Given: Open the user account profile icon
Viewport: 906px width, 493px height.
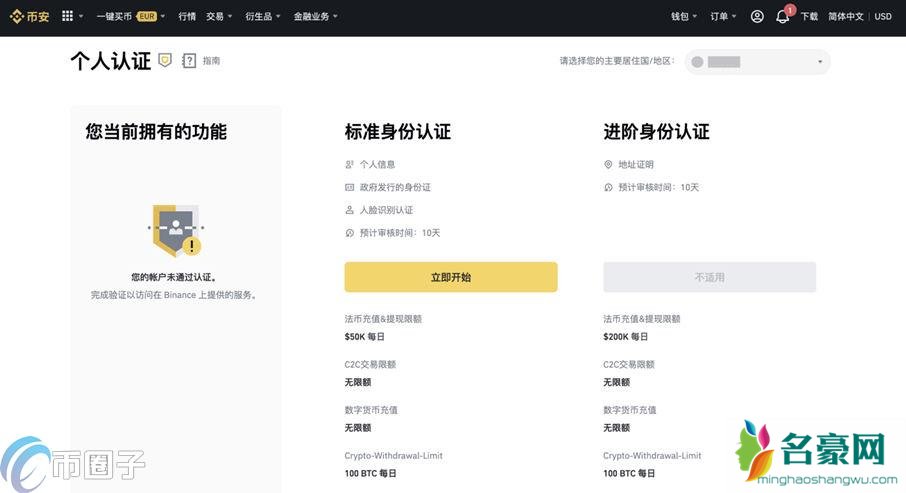Looking at the screenshot, I should (x=757, y=16).
